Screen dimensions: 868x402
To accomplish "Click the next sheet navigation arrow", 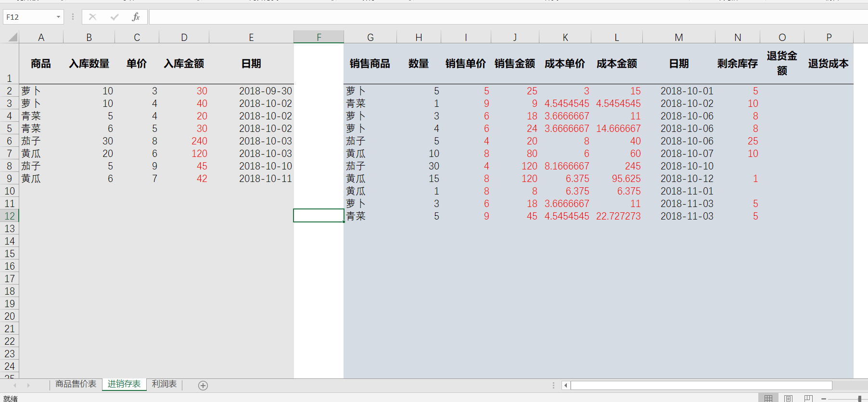I will 28,385.
